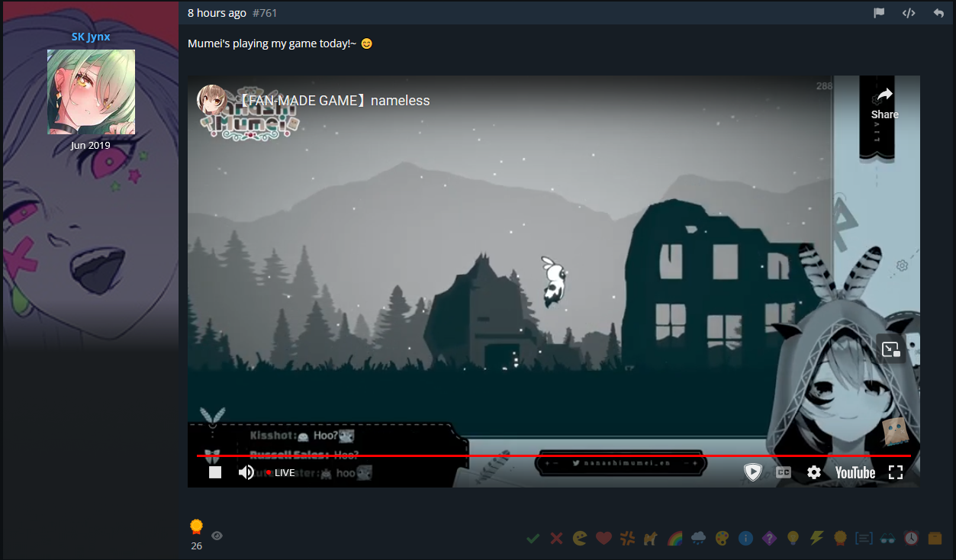
Task: Pop the video out with the picture-in-picture icon
Action: coord(891,349)
